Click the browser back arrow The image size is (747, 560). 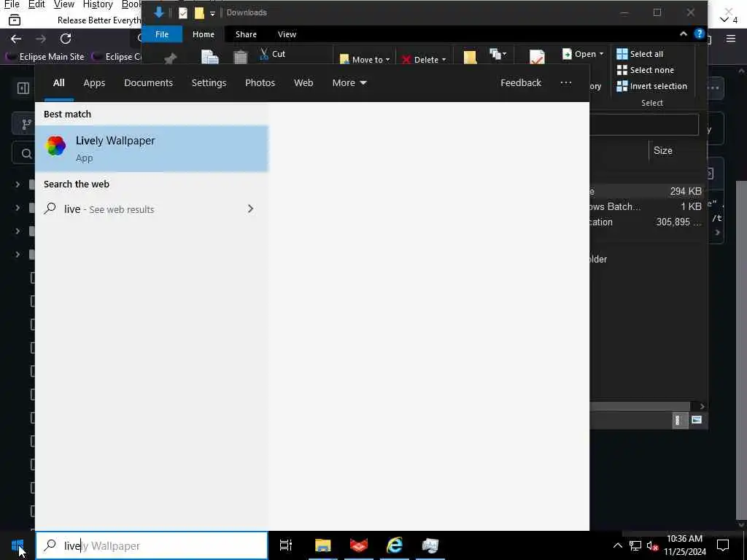pos(16,39)
